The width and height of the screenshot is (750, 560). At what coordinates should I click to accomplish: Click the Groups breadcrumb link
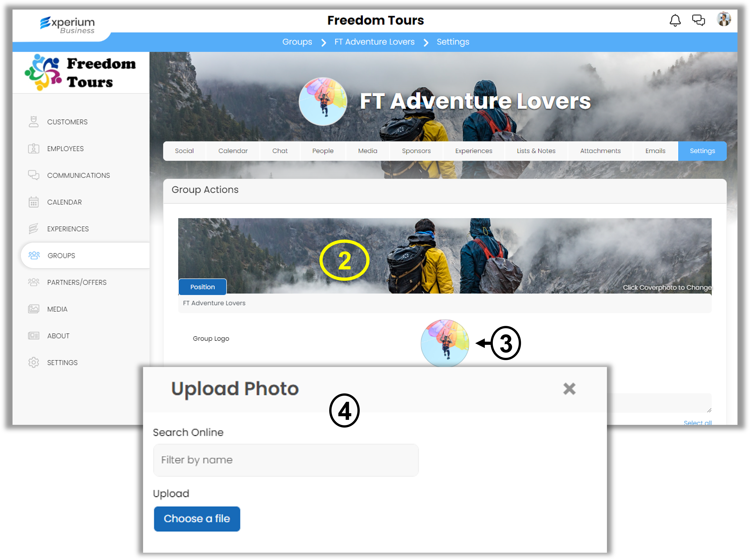pyautogui.click(x=297, y=42)
